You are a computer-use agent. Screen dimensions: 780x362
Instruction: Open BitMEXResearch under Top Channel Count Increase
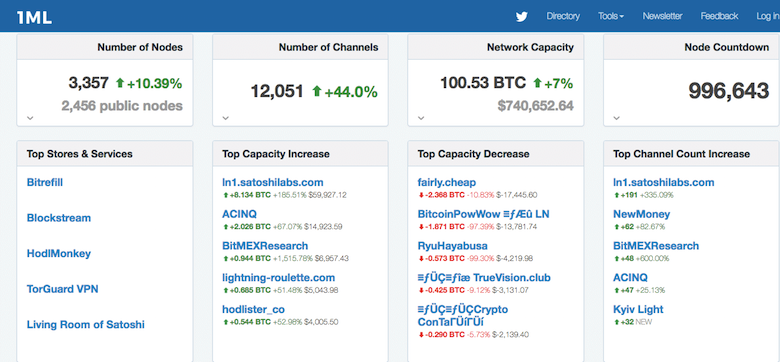tap(656, 246)
